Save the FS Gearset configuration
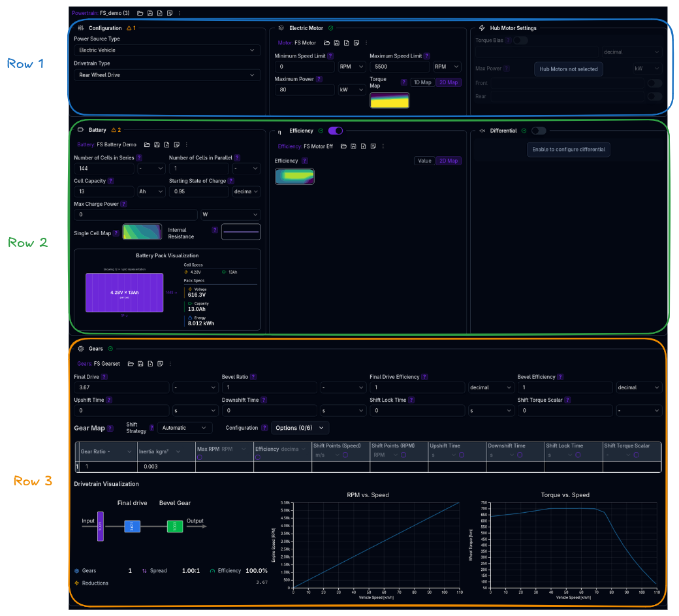 (140, 364)
